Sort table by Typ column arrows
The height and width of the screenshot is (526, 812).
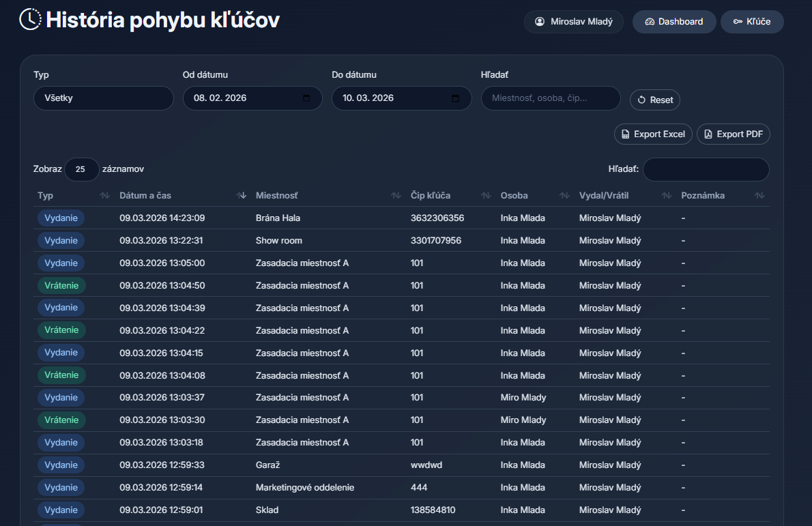point(104,196)
